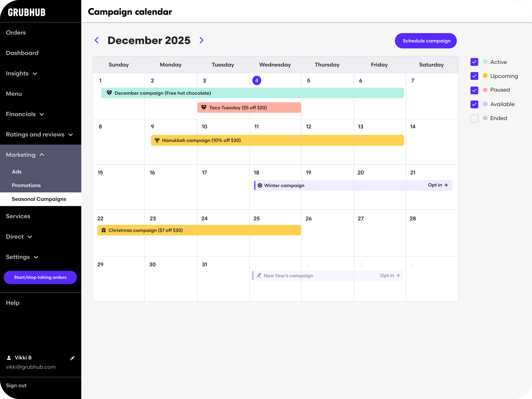The image size is (532, 399).
Task: Click the yellow Upcoming color dot
Action: [485, 76]
